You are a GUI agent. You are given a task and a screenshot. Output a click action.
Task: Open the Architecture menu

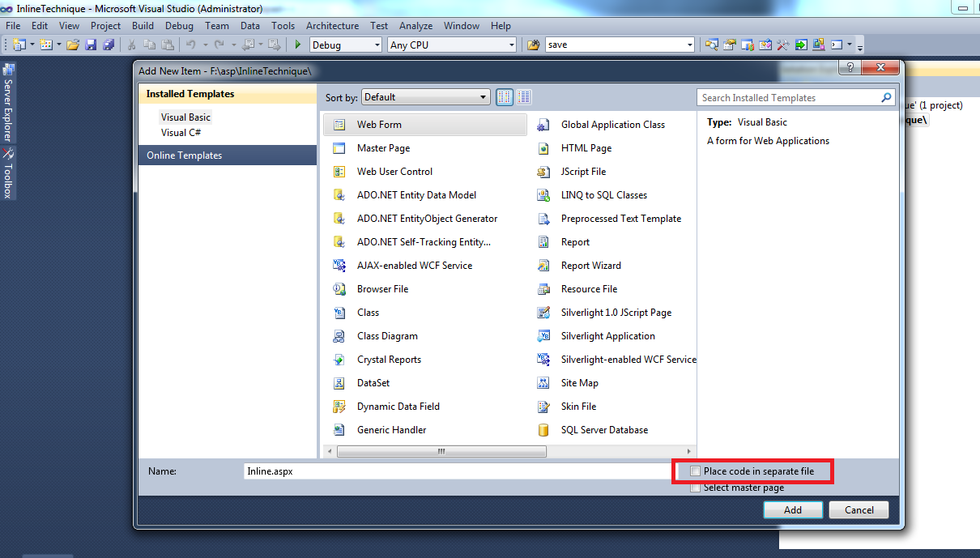(x=332, y=26)
